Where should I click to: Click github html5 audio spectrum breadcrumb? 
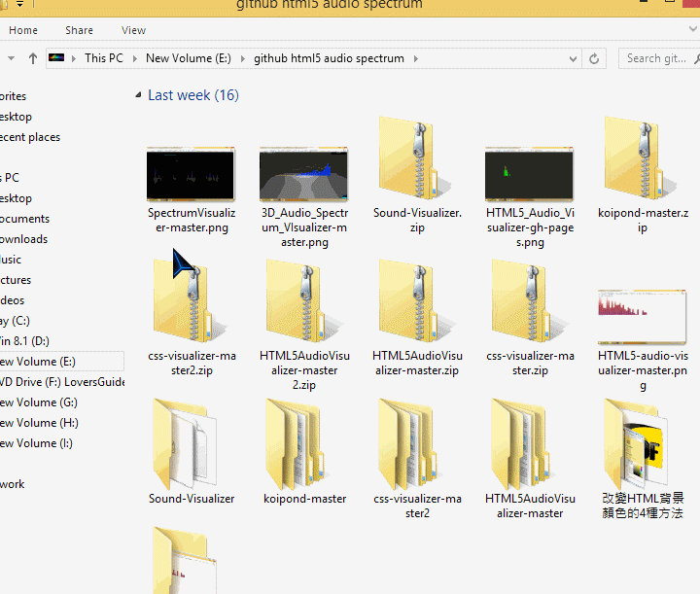click(329, 58)
